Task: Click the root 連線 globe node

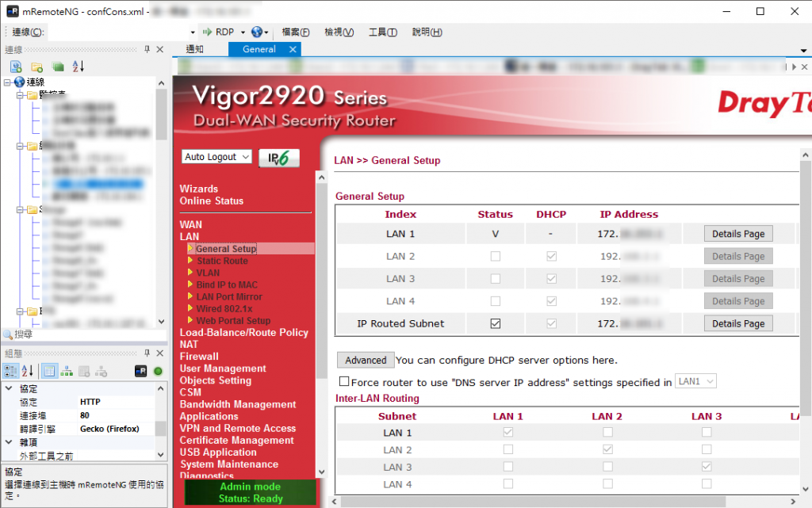Action: click(x=20, y=82)
